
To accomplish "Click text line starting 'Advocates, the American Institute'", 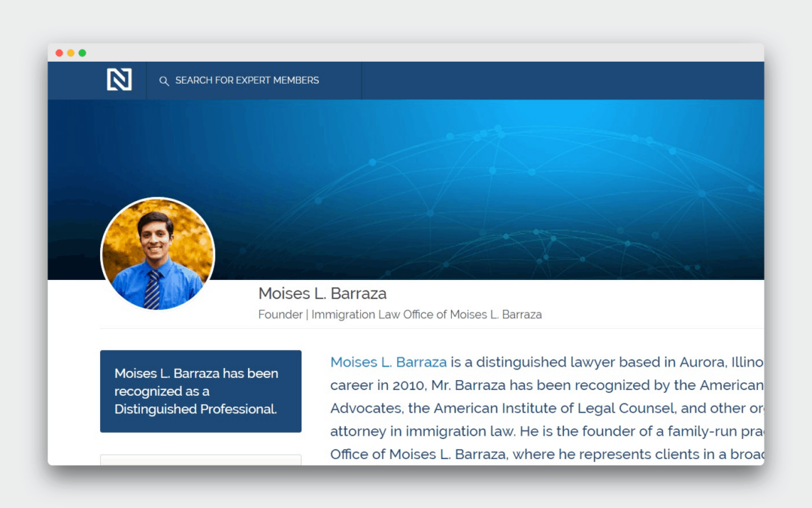I will coord(547,408).
